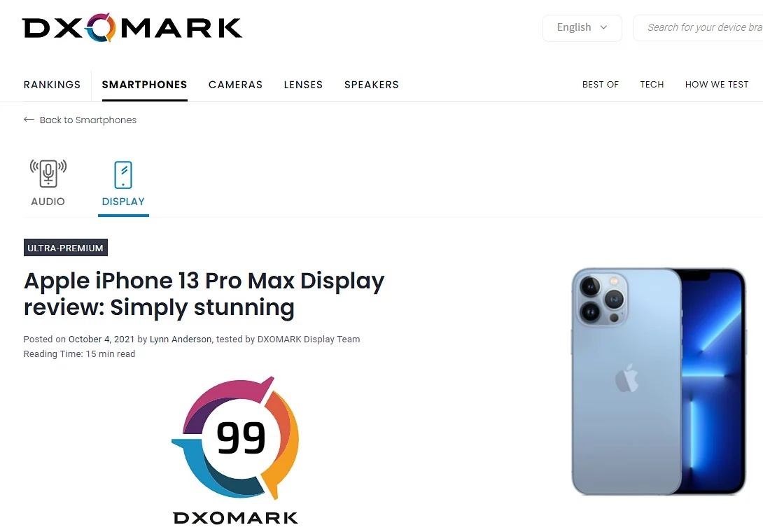
Task: Click the DXOMARK 99 score badge
Action: coord(235,449)
